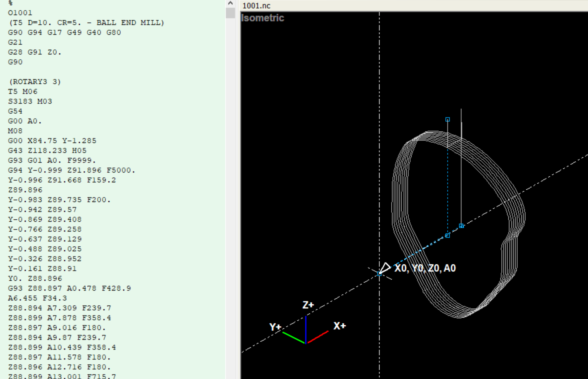Click the (ROTARY3 3) comment line
The image size is (588, 379).
35,82
